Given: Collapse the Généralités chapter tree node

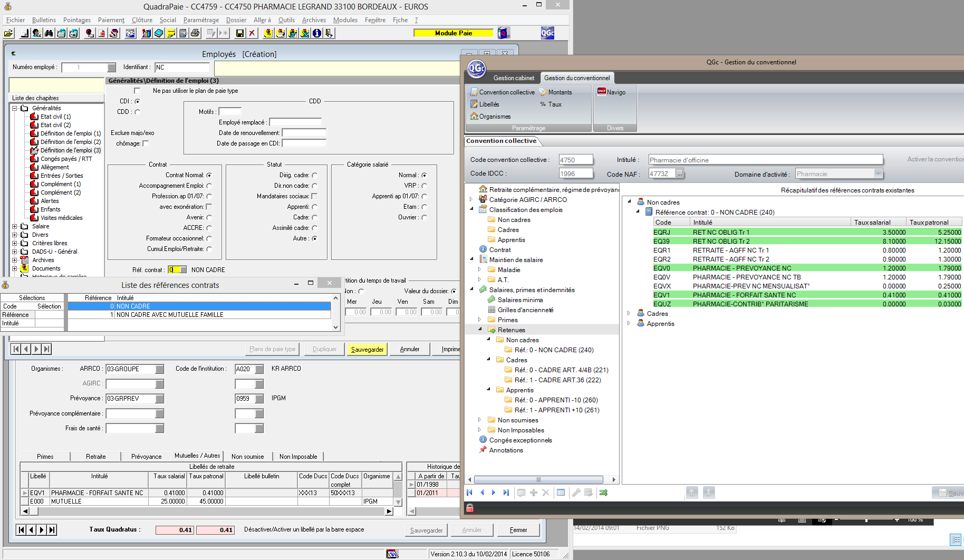Looking at the screenshot, I should coord(15,108).
